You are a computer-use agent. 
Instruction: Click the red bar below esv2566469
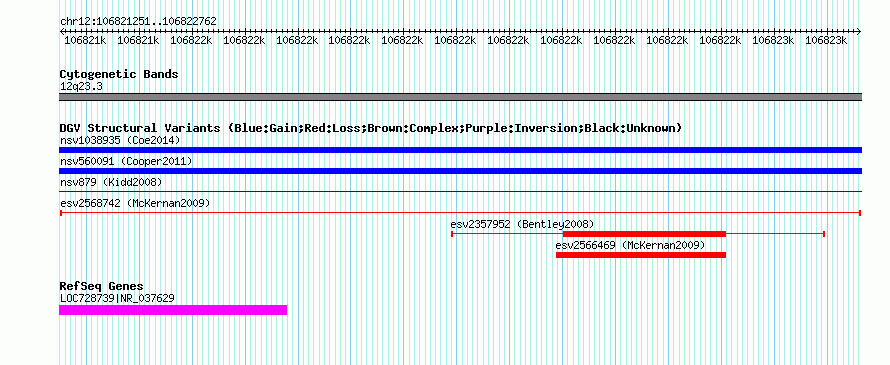point(641,255)
